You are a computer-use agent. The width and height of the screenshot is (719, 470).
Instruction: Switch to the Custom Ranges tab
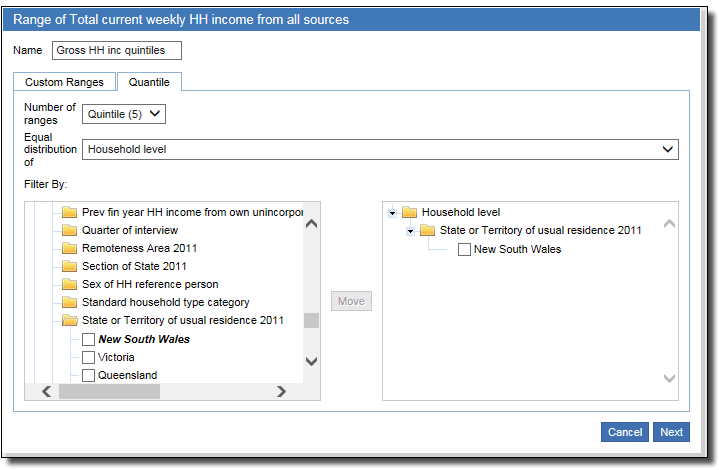click(64, 82)
